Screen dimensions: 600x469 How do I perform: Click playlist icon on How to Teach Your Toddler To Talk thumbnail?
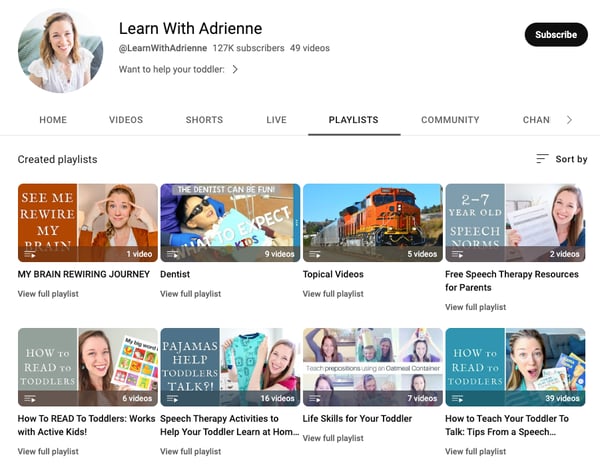pos(457,399)
